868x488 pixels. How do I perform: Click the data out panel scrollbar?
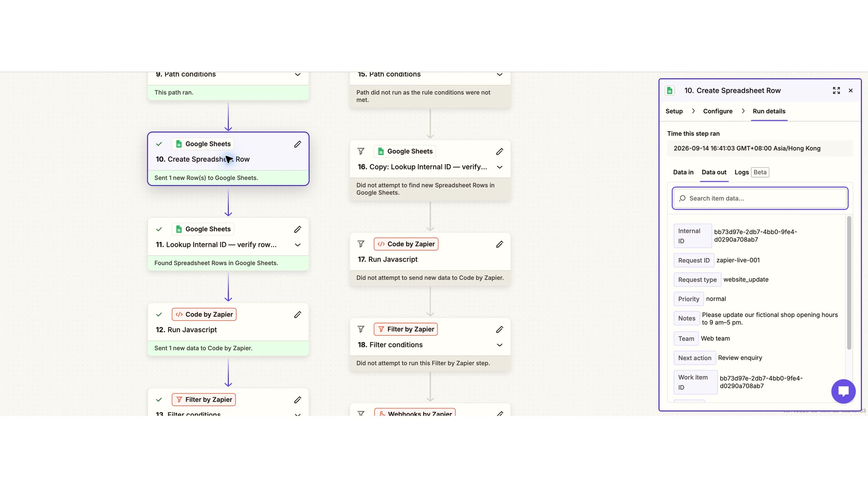[849, 283]
